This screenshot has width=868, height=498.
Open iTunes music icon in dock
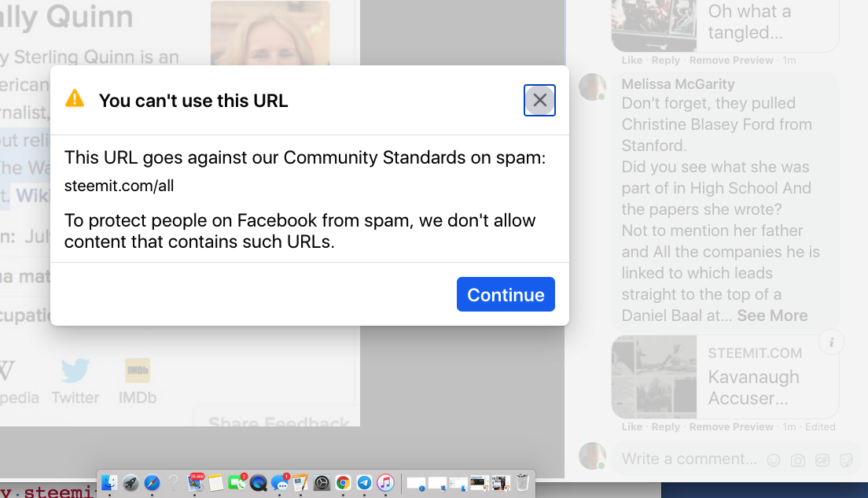[385, 483]
